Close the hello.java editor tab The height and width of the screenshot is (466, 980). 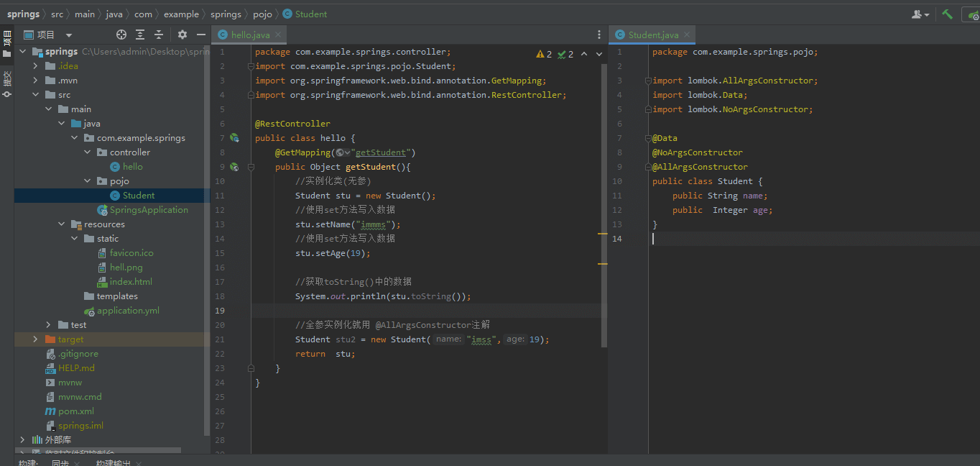pyautogui.click(x=278, y=35)
